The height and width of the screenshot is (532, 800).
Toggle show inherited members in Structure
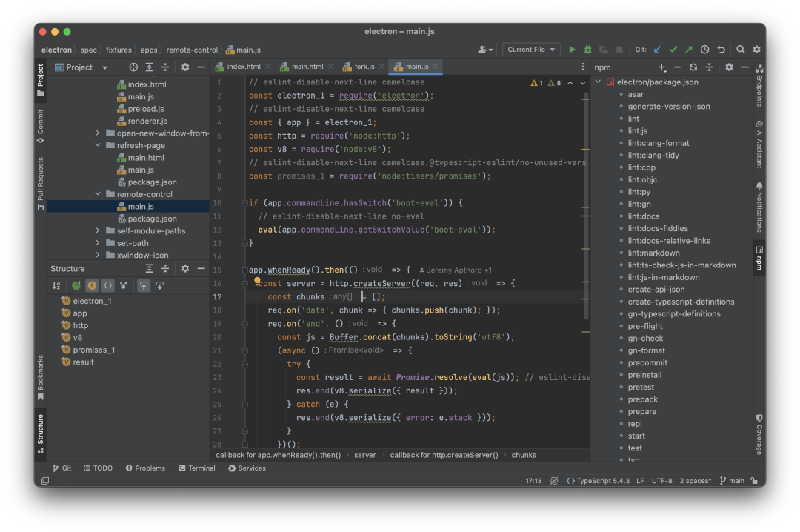point(76,286)
